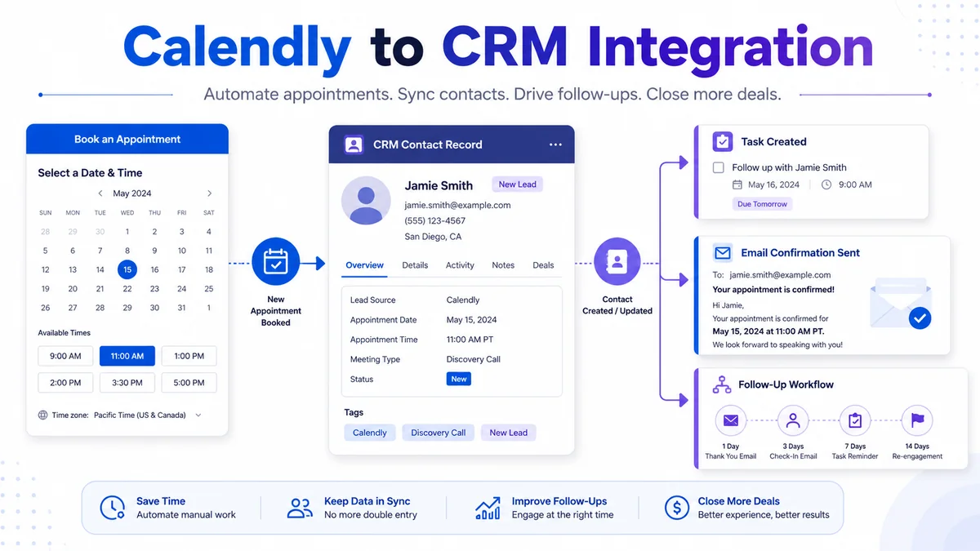This screenshot has height=551, width=980.
Task: Click the Keep Data in Sync people icon
Action: [301, 508]
